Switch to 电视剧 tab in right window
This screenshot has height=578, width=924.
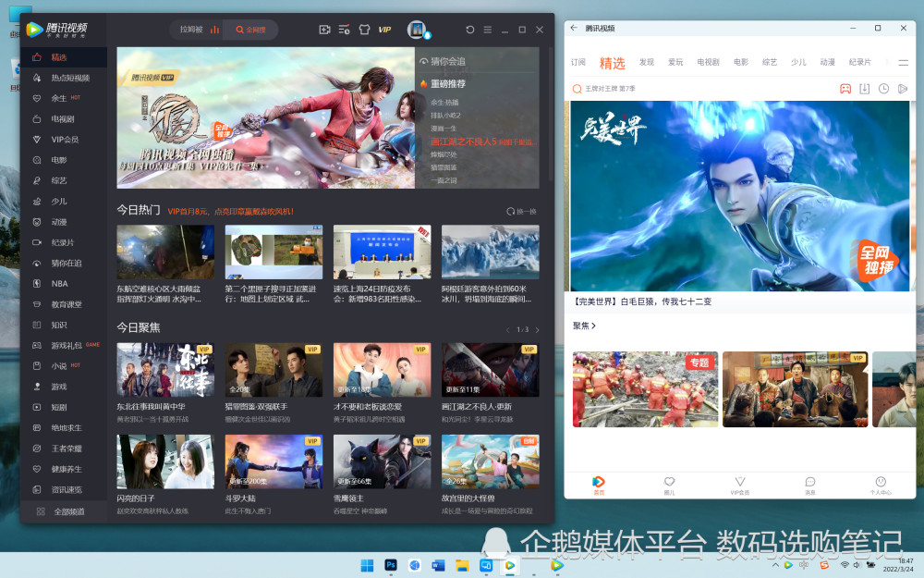pos(708,62)
